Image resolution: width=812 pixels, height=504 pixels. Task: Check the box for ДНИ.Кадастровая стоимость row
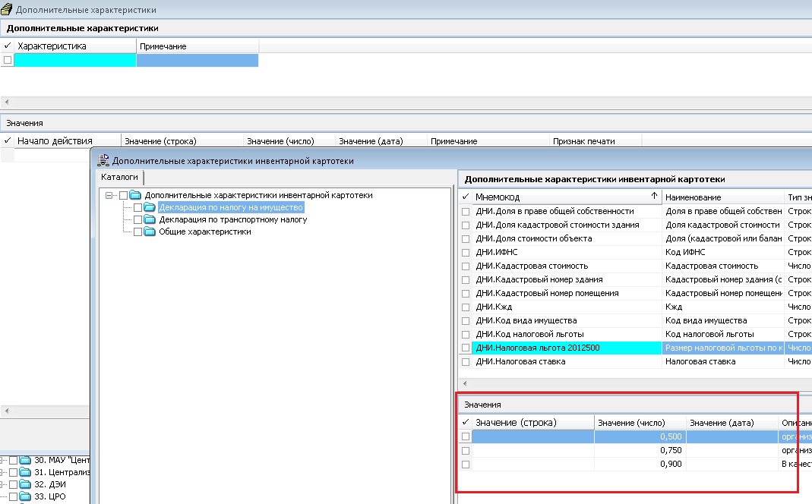[466, 266]
